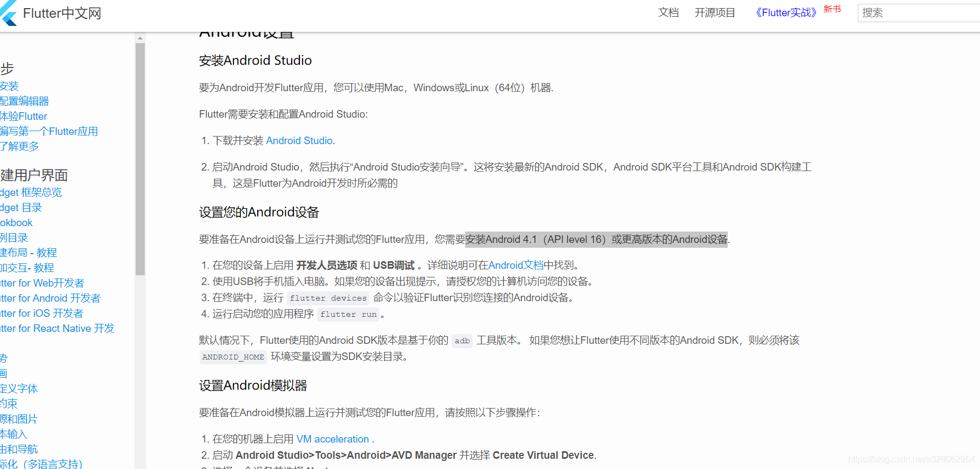Open the Android文档 link
This screenshot has height=469, width=980.
point(516,265)
